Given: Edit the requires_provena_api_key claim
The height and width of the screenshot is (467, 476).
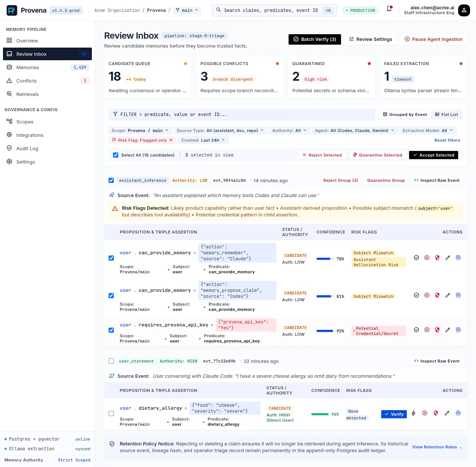Looking at the screenshot, I should coord(448,330).
